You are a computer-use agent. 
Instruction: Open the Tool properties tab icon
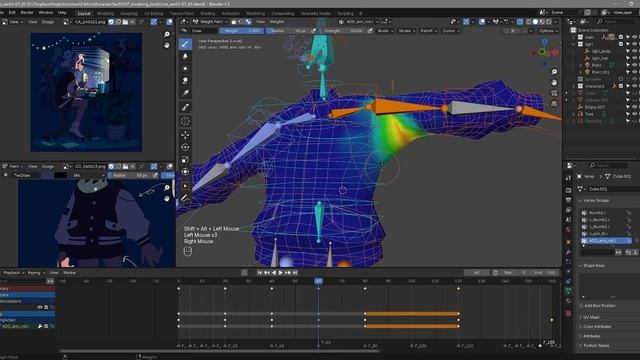[568, 178]
